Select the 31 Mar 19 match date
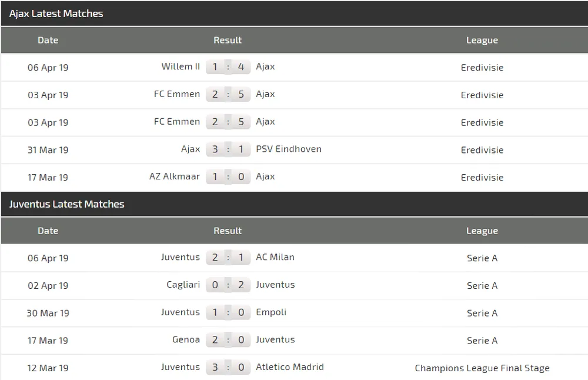The width and height of the screenshot is (588, 380). coord(48,150)
